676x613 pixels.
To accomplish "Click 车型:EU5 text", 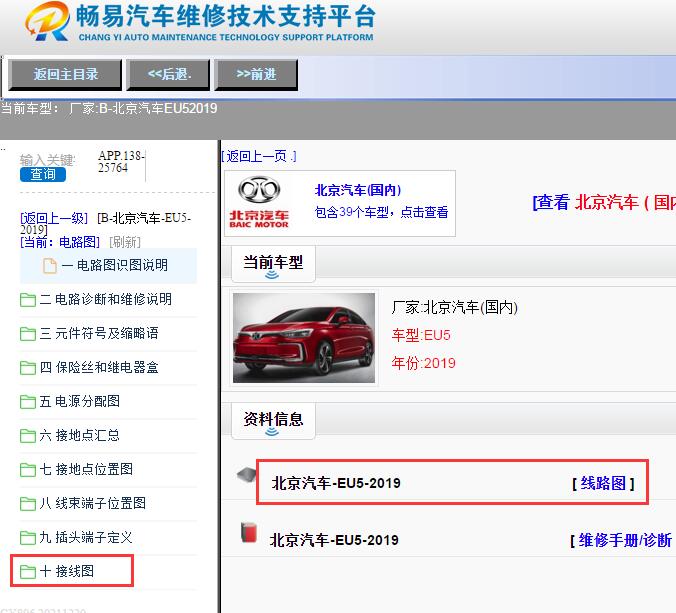I will pyautogui.click(x=421, y=335).
